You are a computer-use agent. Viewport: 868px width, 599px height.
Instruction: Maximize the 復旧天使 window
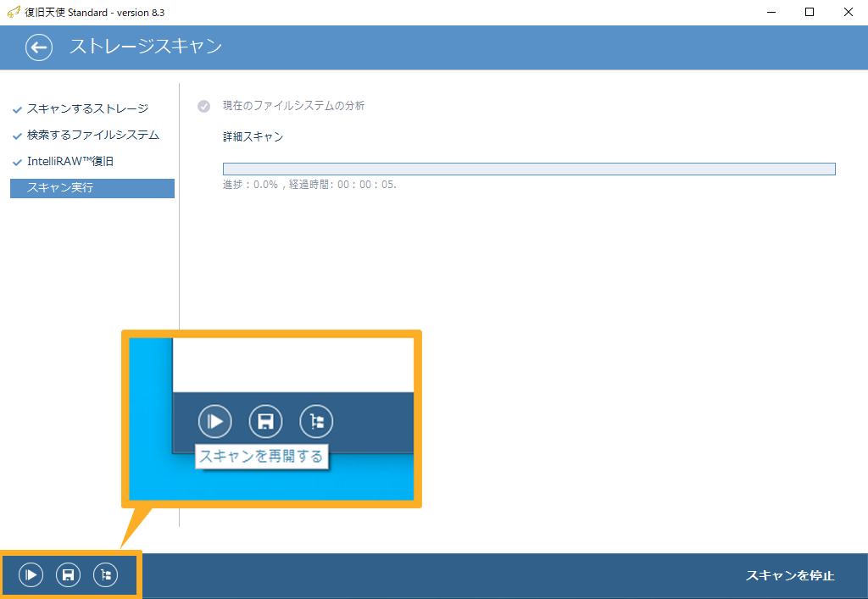[810, 12]
